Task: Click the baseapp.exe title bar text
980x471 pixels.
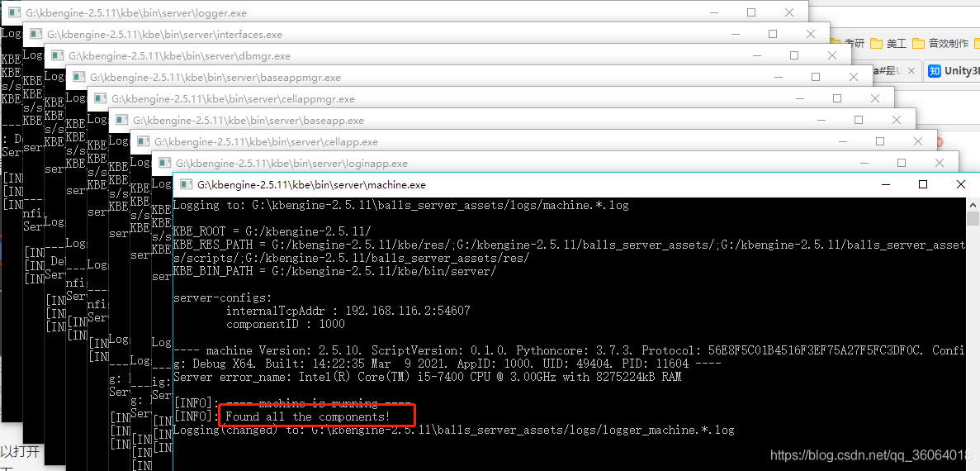Action: coord(249,120)
